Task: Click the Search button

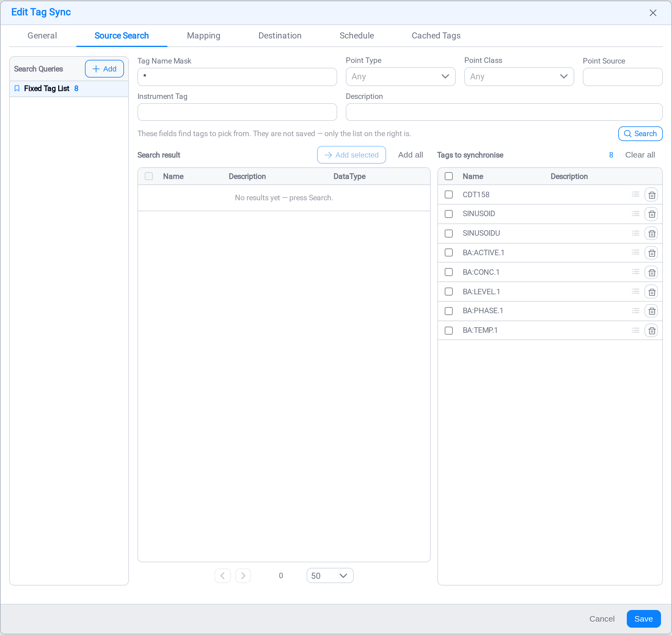Action: click(x=640, y=134)
